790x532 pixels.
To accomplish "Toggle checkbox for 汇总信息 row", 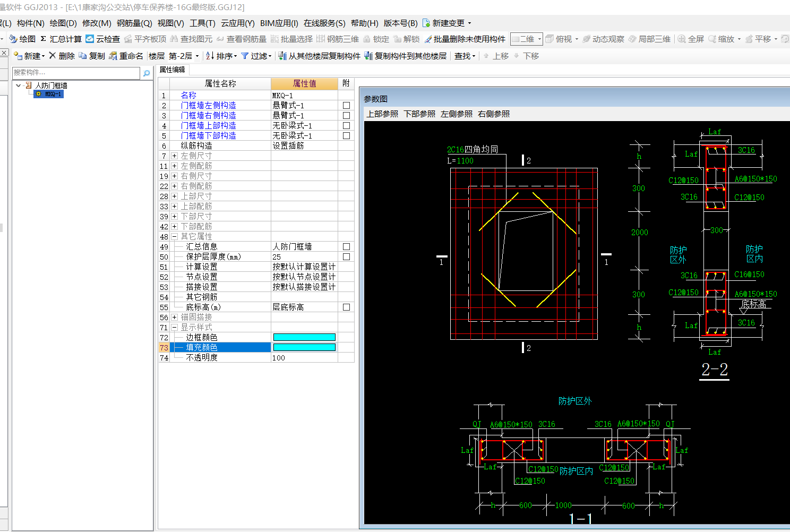I will pos(346,246).
